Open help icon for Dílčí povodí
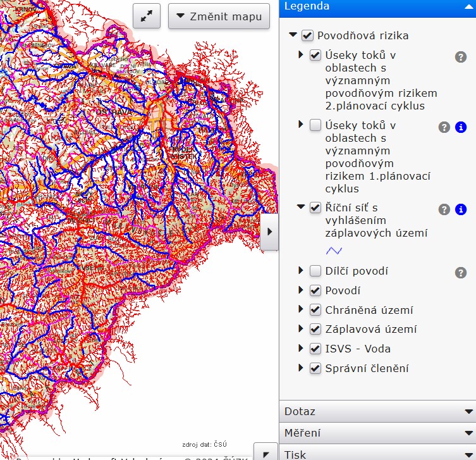 (461, 273)
